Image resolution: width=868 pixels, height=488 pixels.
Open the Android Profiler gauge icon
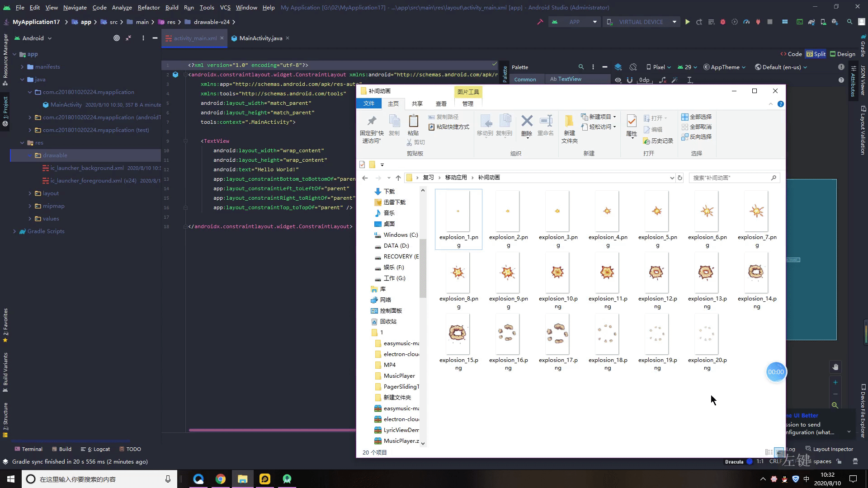[746, 22]
